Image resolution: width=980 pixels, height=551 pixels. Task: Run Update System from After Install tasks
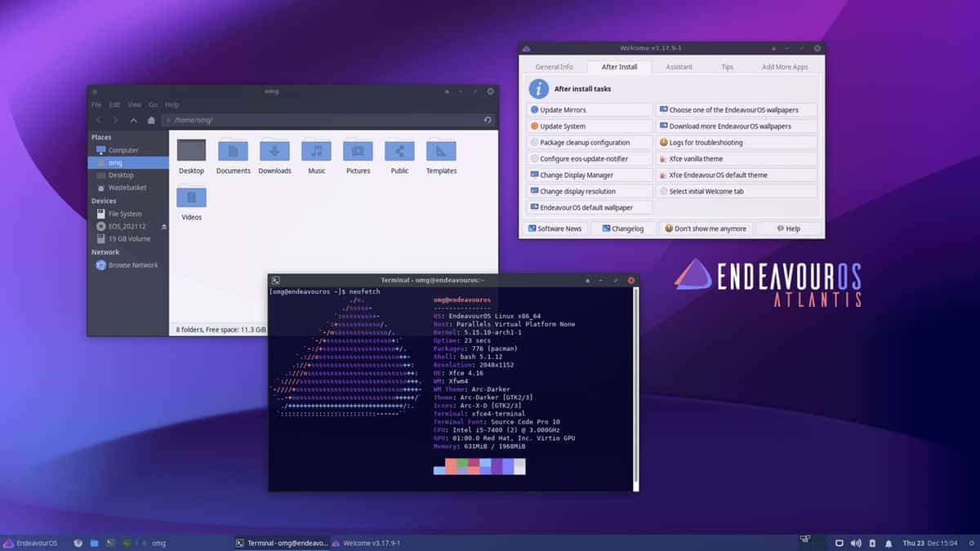click(560, 126)
